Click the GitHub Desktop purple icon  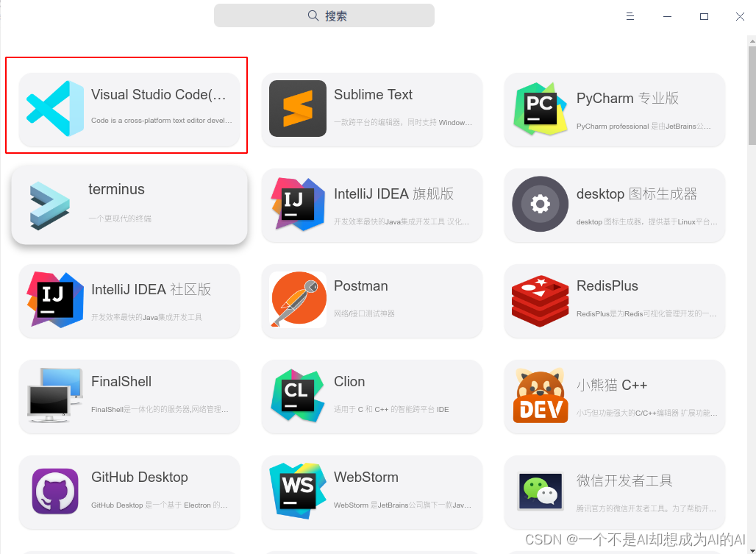55,491
